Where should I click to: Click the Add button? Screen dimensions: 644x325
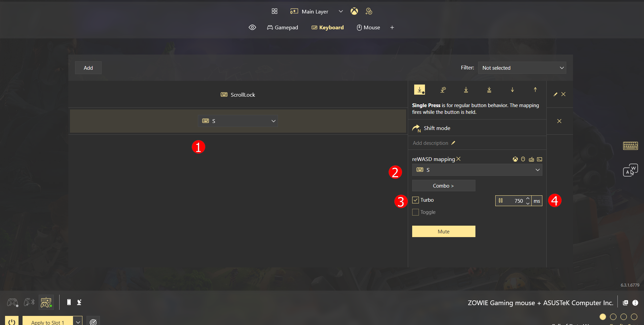point(88,68)
